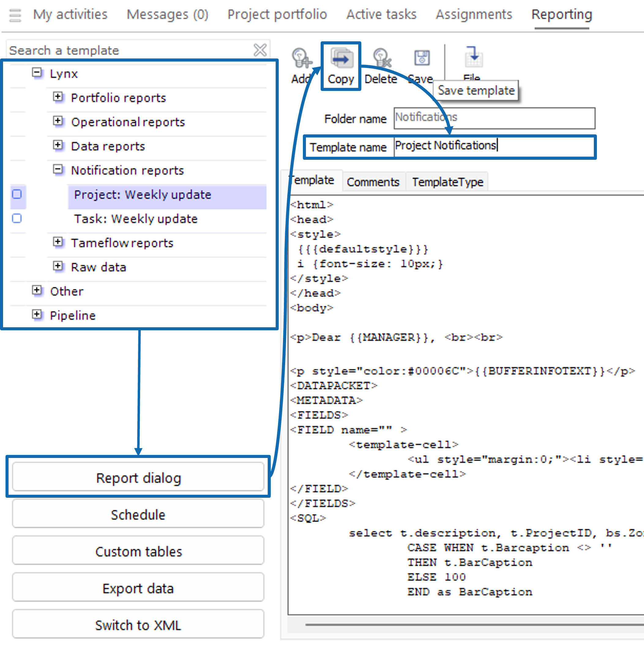Click the <SQL> line in editor

click(308, 518)
